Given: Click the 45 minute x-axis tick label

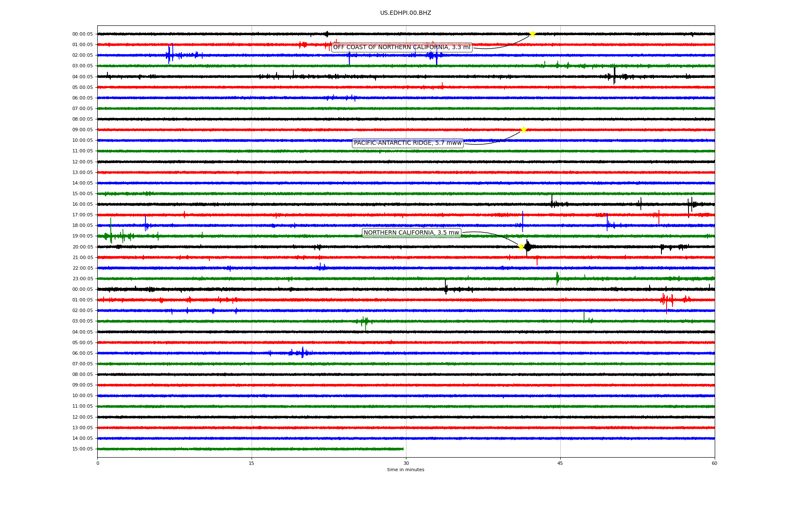Looking at the screenshot, I should (x=560, y=463).
